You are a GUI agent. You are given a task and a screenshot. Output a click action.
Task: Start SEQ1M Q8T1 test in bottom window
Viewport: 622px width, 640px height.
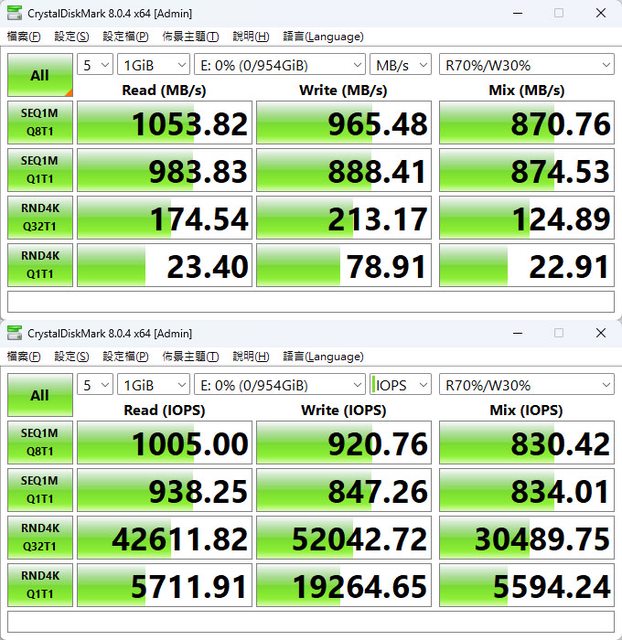pyautogui.click(x=40, y=442)
